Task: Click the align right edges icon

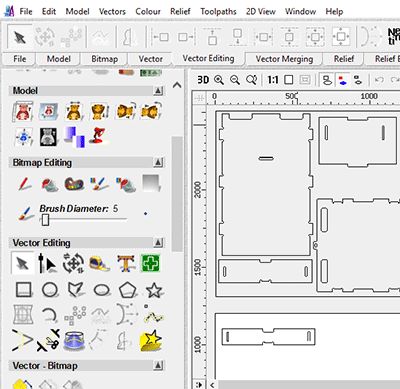Action: (186, 37)
